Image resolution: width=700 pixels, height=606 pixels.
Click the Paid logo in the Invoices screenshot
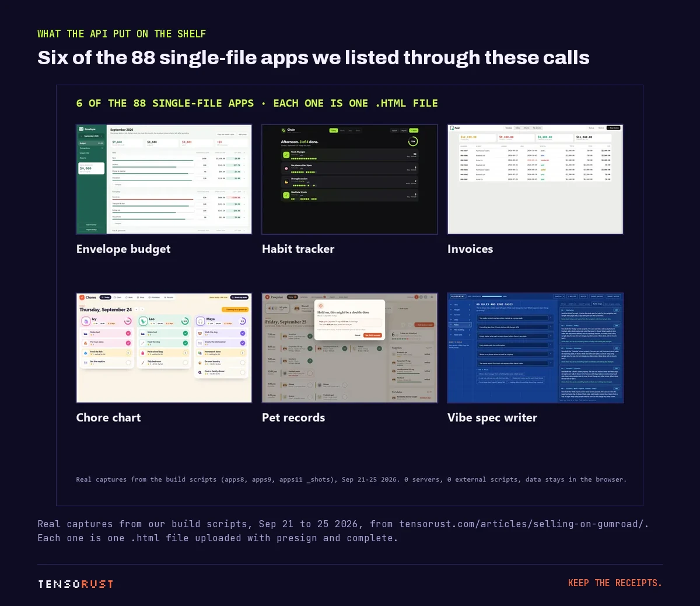452,128
